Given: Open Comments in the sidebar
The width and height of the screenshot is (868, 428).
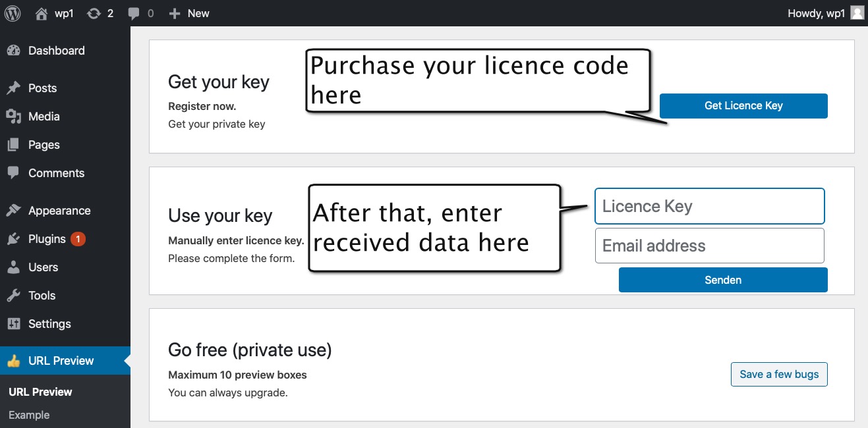Looking at the screenshot, I should (57, 173).
